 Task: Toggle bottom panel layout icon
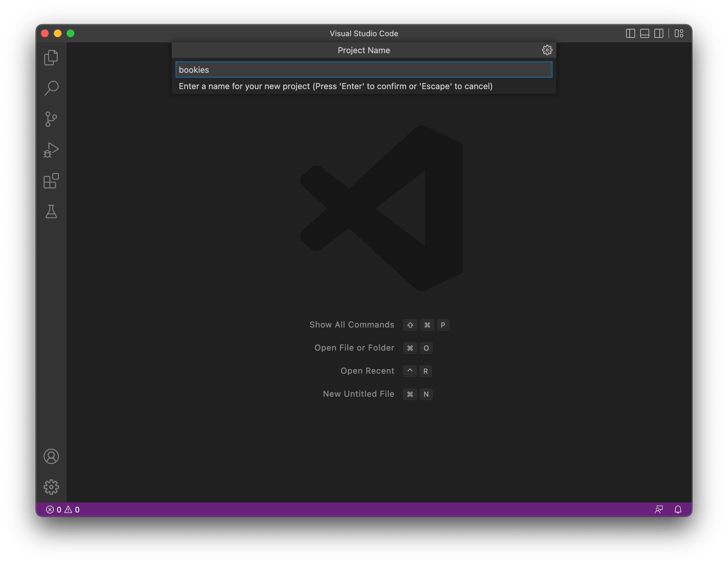(x=644, y=33)
